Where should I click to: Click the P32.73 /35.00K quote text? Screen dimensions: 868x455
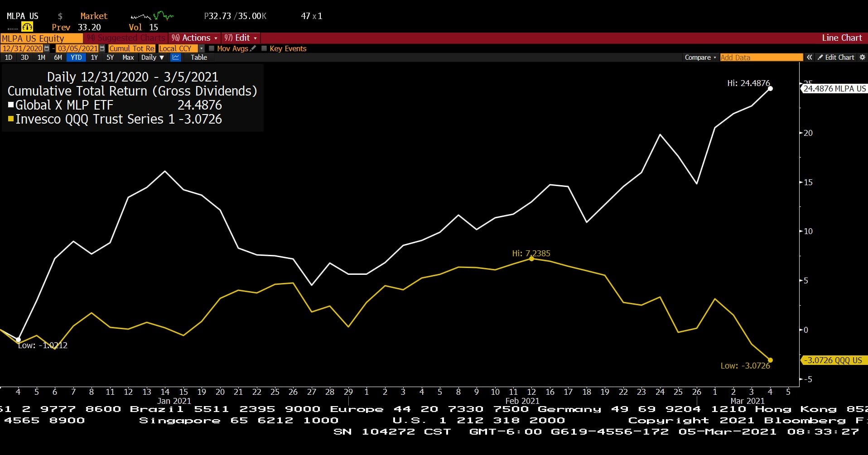point(235,16)
